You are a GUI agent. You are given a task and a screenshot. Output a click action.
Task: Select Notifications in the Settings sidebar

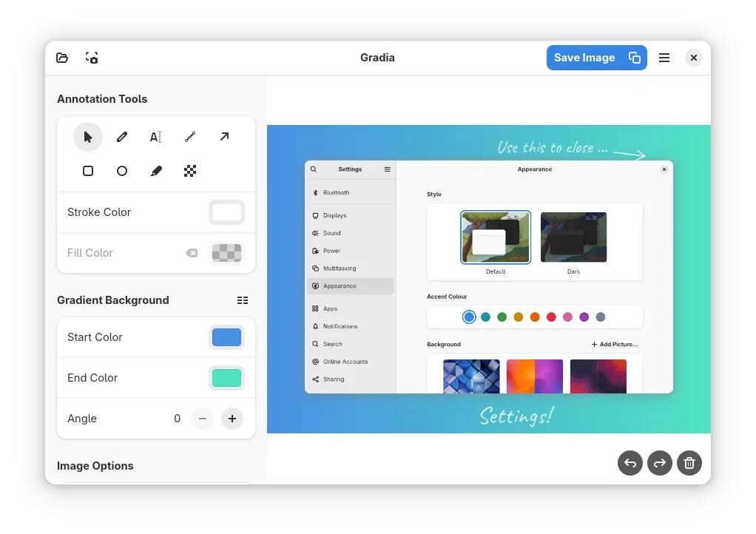tap(351, 326)
